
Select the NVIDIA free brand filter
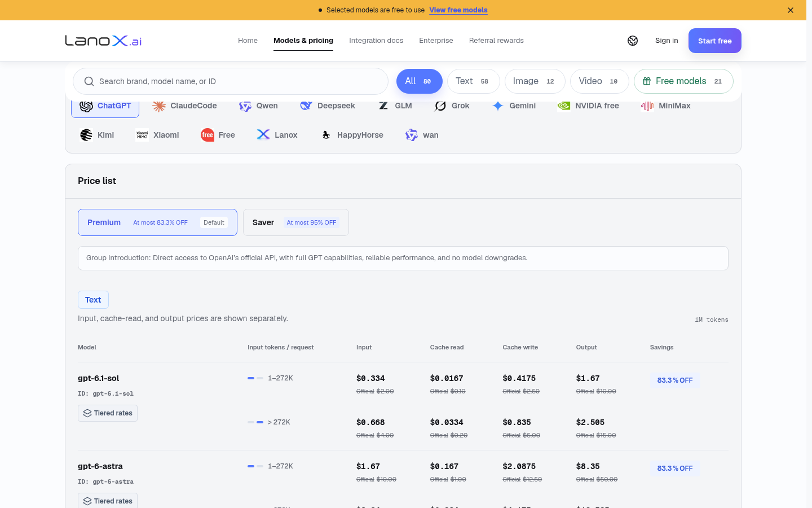pyautogui.click(x=588, y=106)
